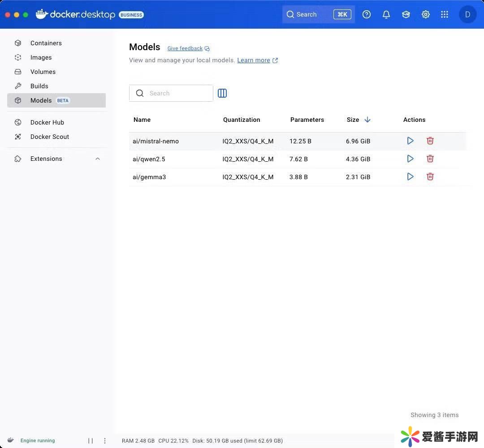484x448 pixels.
Task: Open the user account avatar D
Action: [467, 14]
